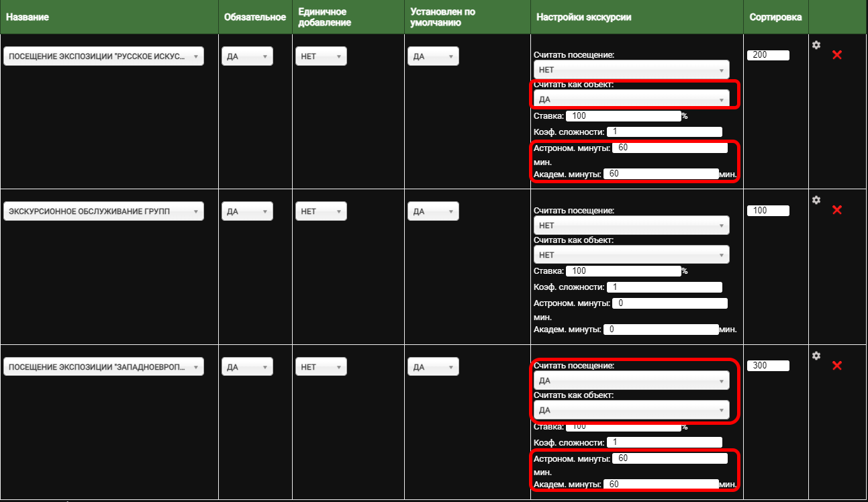Viewport: 868px width, 502px height.
Task: Open gear settings for Экскурсионное обслуживание групп row
Action: 816,200
